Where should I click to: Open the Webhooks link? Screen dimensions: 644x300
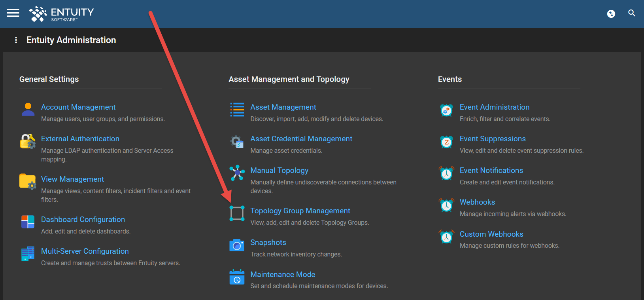(478, 202)
